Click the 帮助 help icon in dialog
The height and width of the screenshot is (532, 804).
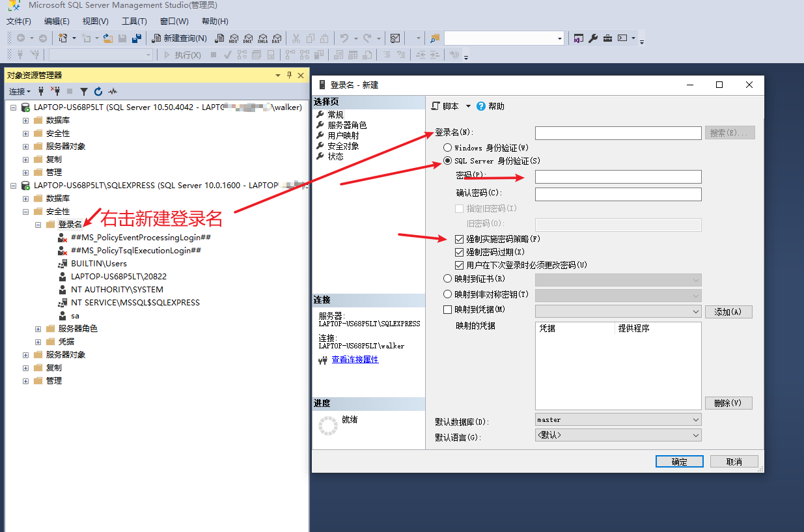tap(481, 106)
